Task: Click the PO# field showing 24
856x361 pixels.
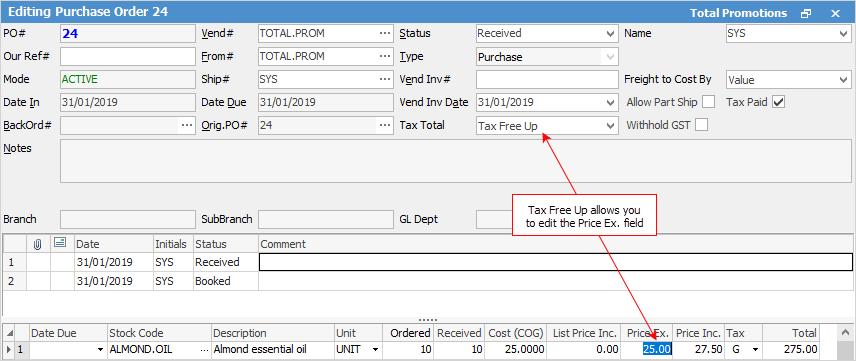Action: (x=127, y=33)
